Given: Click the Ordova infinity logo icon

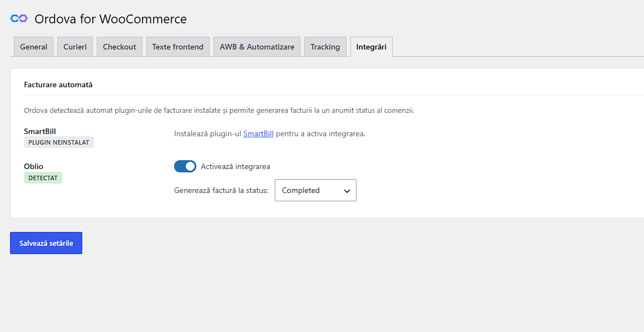Looking at the screenshot, I should tap(19, 18).
